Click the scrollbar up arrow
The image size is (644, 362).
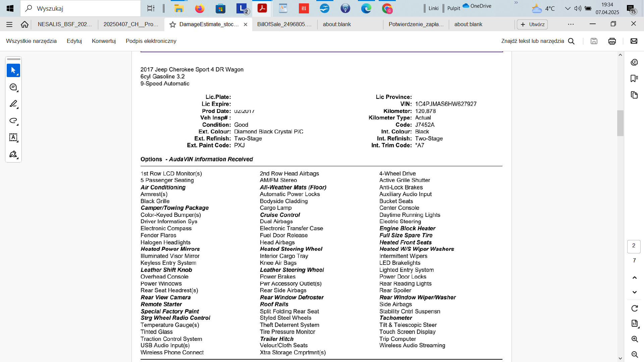[x=620, y=55]
